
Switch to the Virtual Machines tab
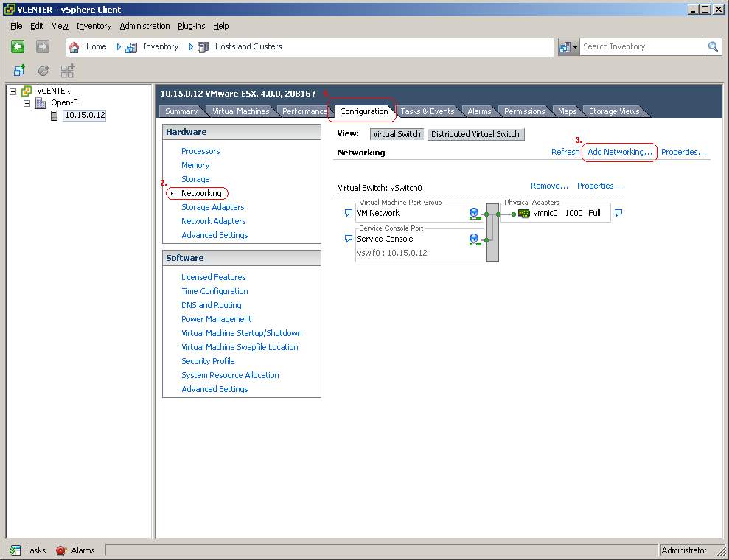(241, 111)
